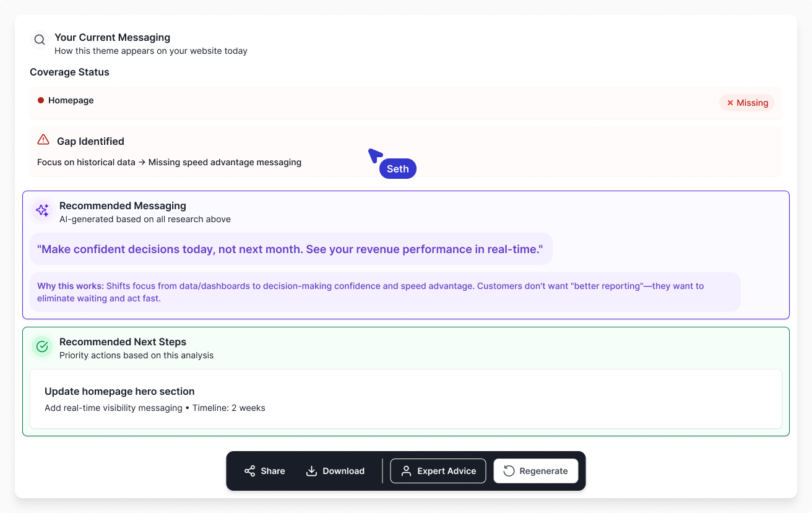The height and width of the screenshot is (513, 812).
Task: Select the Share label in the toolbar
Action: click(273, 471)
